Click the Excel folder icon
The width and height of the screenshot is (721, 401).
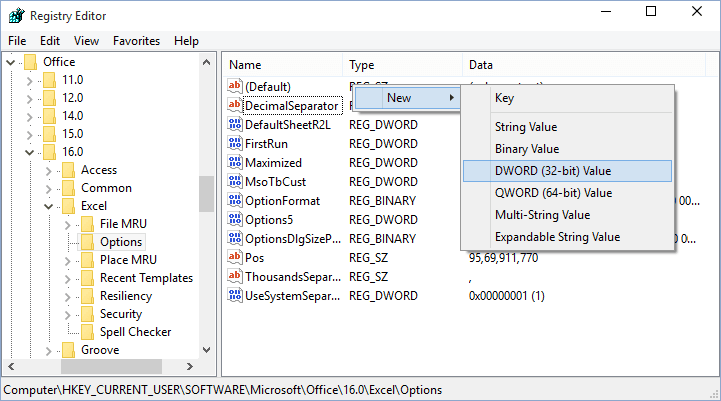coord(68,206)
